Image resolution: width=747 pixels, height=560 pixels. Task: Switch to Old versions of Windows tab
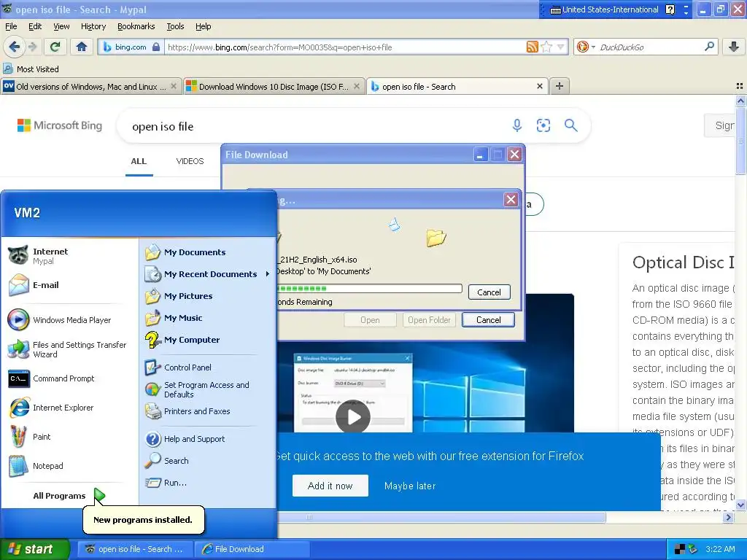point(91,86)
